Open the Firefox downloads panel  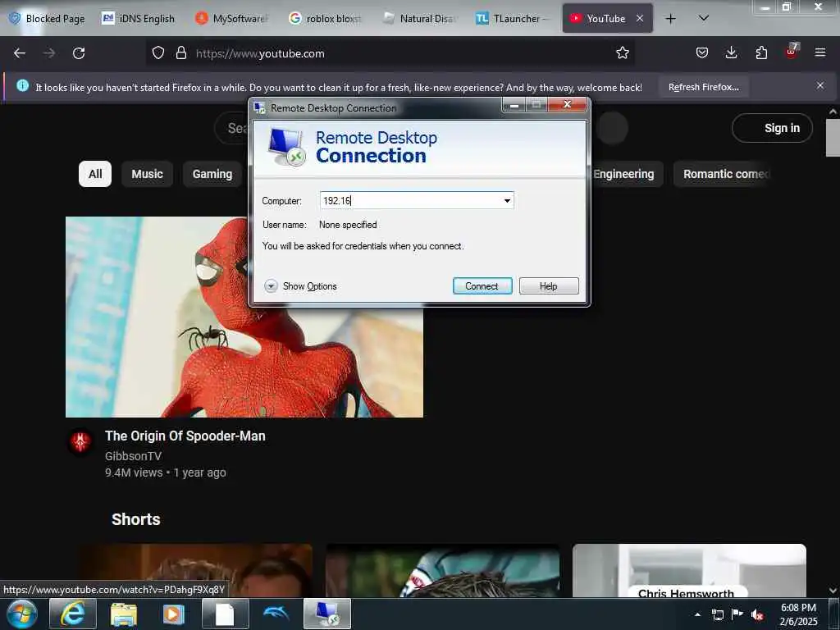coord(731,53)
